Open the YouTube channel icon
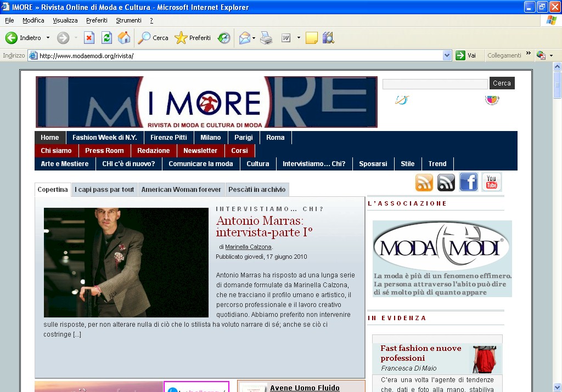Viewport: 562px width, 392px height. 492,182
